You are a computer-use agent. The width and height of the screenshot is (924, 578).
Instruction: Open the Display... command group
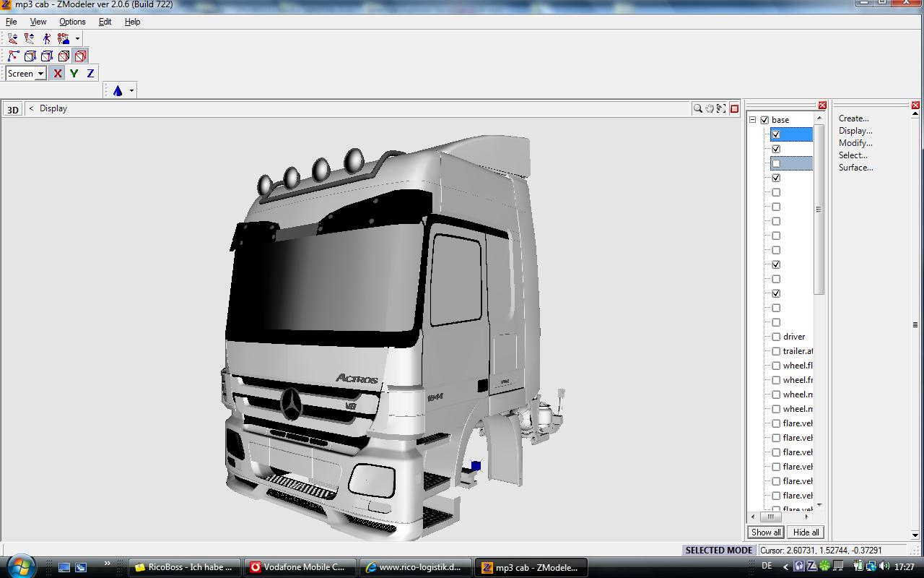coord(855,131)
